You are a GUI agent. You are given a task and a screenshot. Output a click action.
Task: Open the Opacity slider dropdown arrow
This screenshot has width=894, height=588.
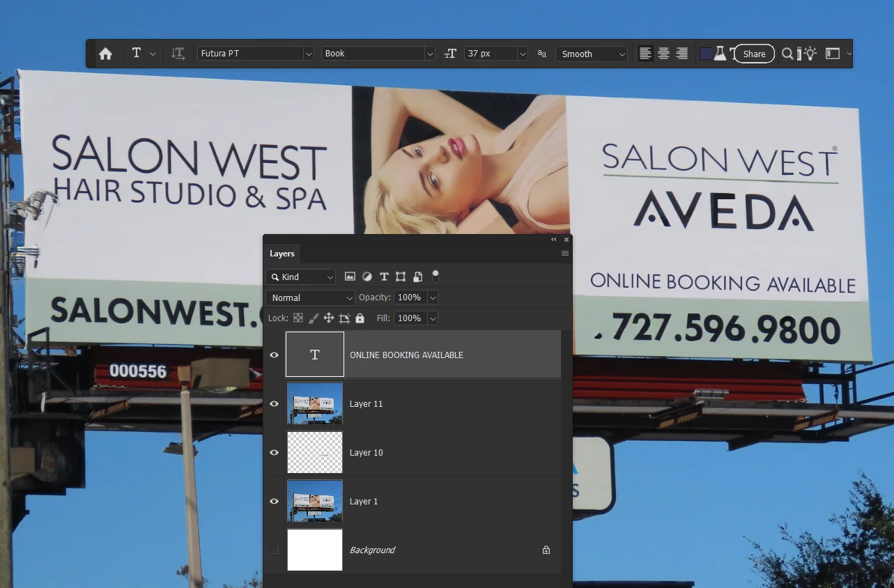pyautogui.click(x=433, y=297)
